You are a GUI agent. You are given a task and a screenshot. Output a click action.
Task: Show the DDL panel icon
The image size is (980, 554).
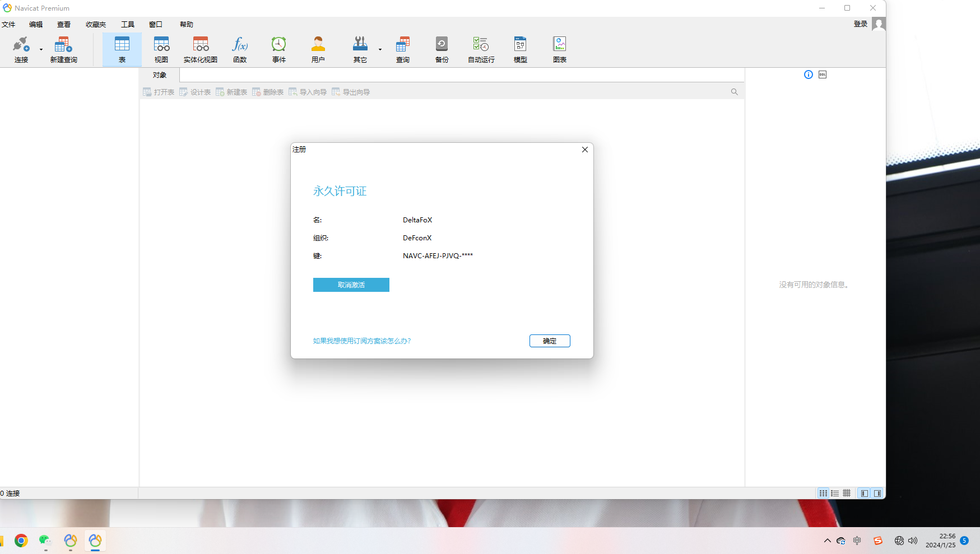823,75
